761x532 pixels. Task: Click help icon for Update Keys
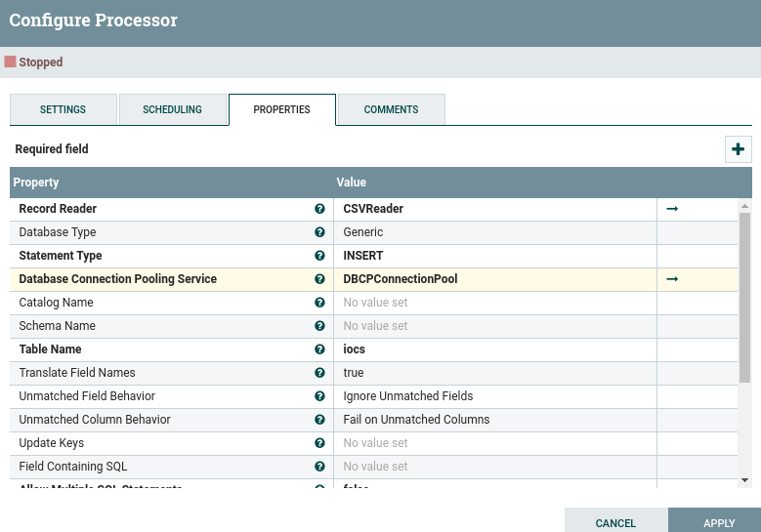pos(319,443)
